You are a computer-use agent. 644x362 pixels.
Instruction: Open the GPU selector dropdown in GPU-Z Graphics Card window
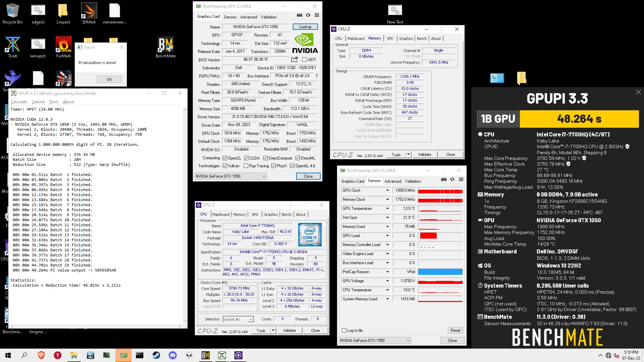[x=230, y=176]
